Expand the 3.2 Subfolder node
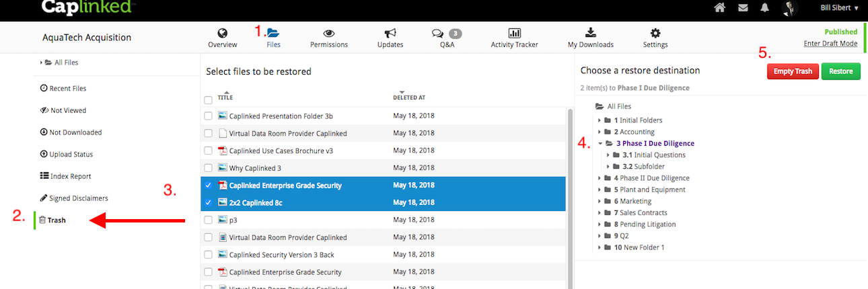868x289 pixels. (609, 166)
